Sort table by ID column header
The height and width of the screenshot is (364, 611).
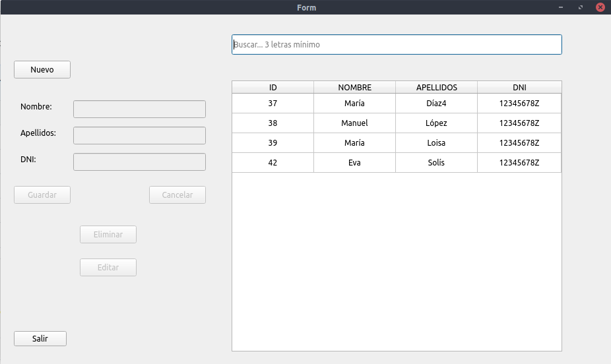pyautogui.click(x=273, y=87)
